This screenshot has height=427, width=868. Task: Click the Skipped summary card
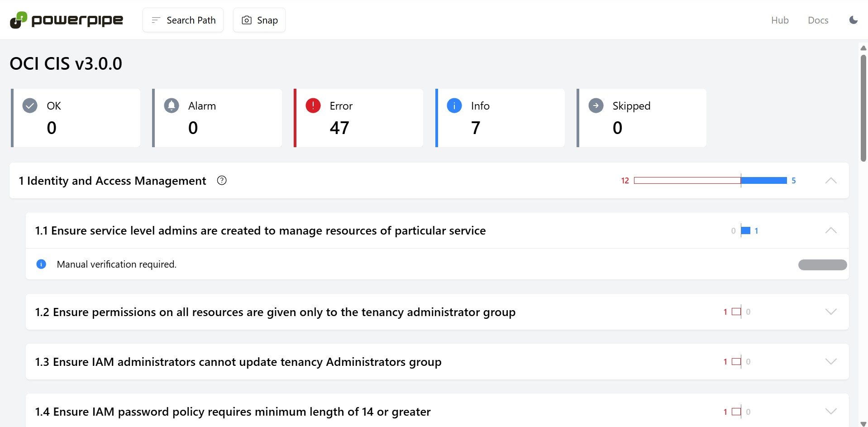tap(641, 118)
